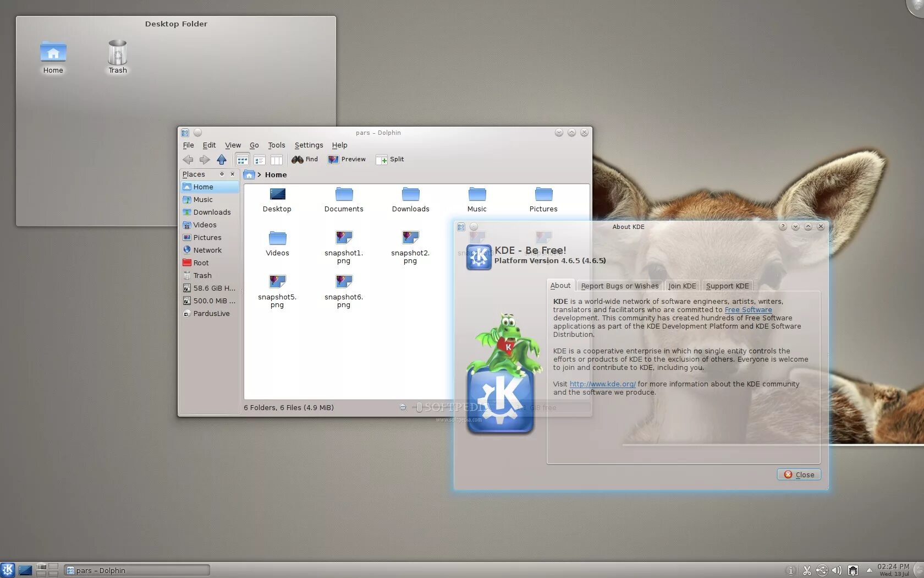Switch Dolphin to Columns view mode
This screenshot has height=578, width=924.
[277, 160]
